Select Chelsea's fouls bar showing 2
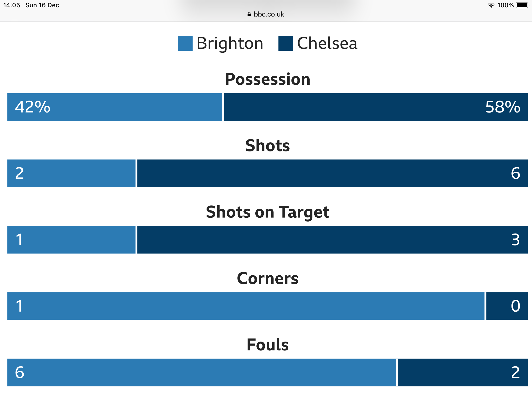 pyautogui.click(x=463, y=373)
